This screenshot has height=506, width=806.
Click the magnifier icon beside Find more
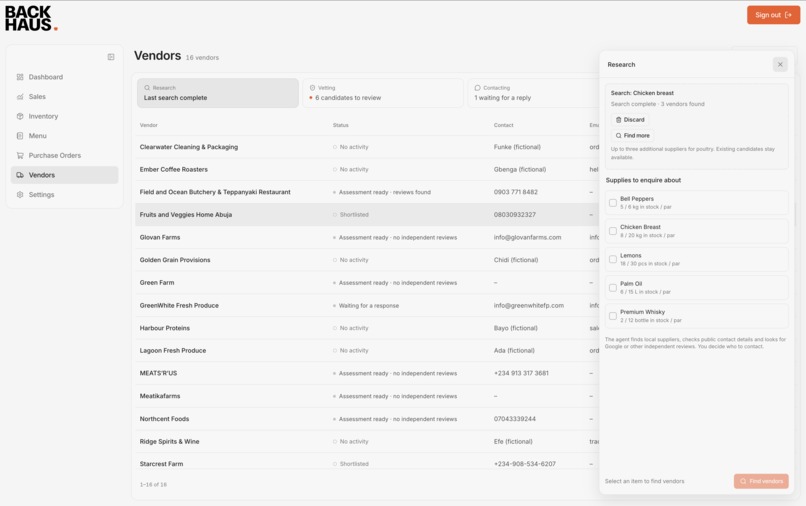pos(618,136)
